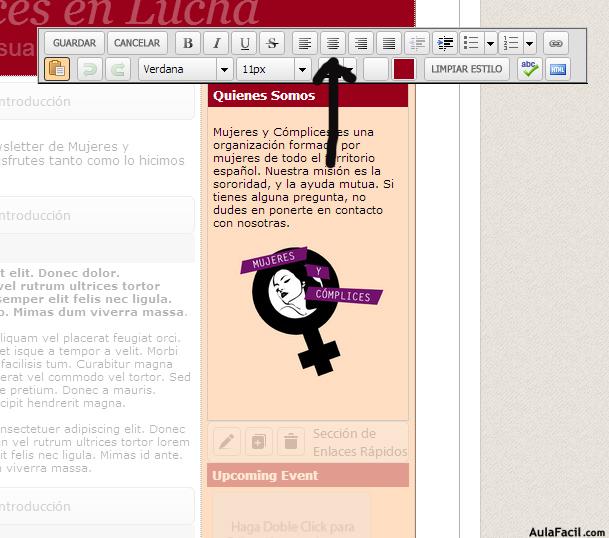Viewport: 609px width, 538px height.
Task: Align text to the right
Action: pos(361,43)
